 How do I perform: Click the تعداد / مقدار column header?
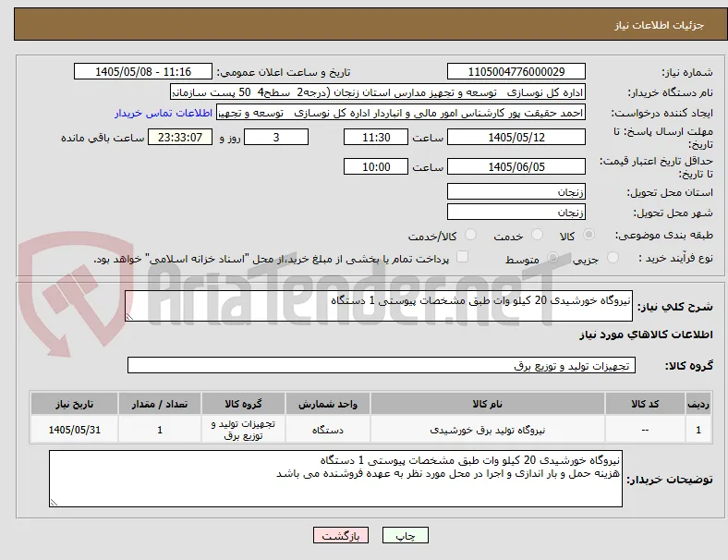160,404
